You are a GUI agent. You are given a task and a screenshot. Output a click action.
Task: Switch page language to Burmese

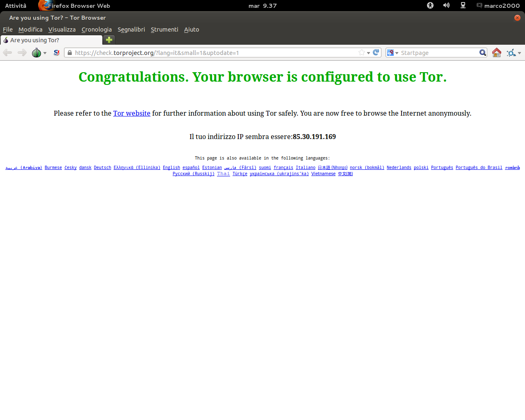pos(53,167)
